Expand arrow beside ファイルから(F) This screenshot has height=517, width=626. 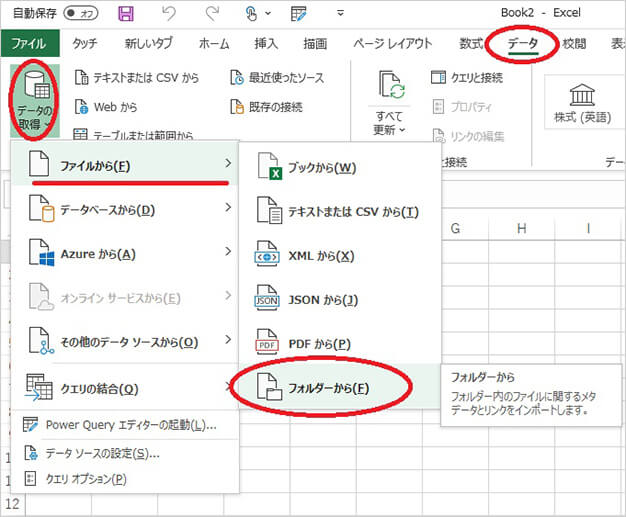pyautogui.click(x=228, y=163)
